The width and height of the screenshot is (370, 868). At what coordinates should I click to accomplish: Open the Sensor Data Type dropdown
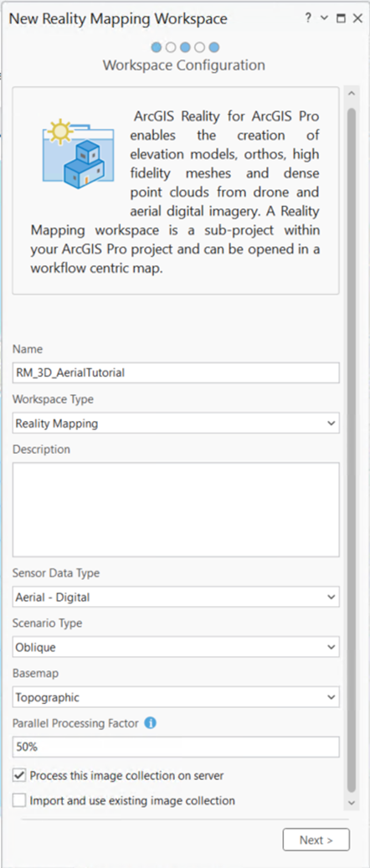[176, 598]
